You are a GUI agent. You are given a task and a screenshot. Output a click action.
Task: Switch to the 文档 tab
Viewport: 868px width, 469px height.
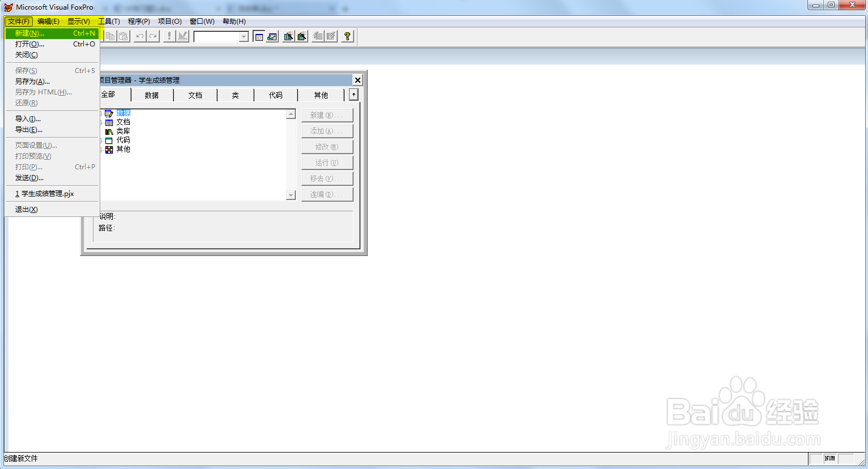pyautogui.click(x=195, y=95)
